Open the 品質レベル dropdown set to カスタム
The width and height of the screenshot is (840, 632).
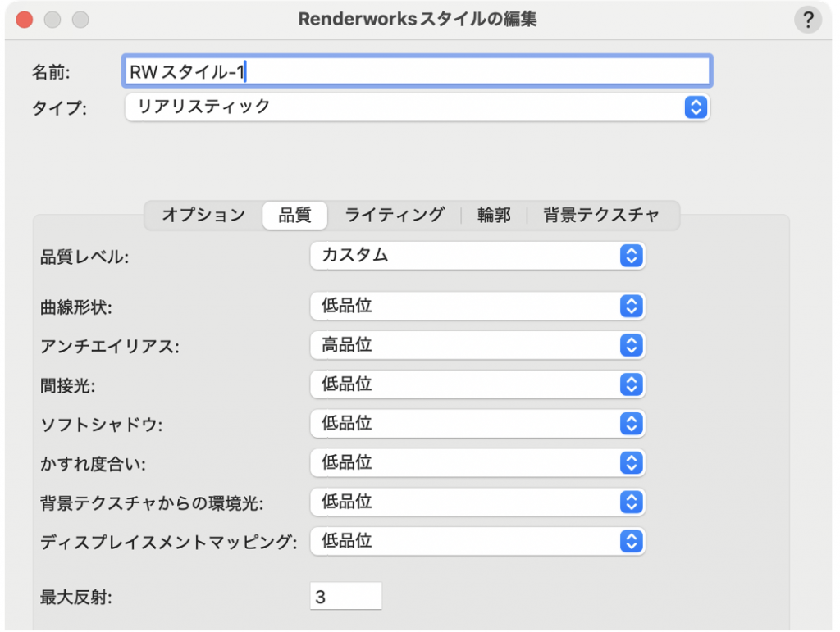[x=477, y=255]
